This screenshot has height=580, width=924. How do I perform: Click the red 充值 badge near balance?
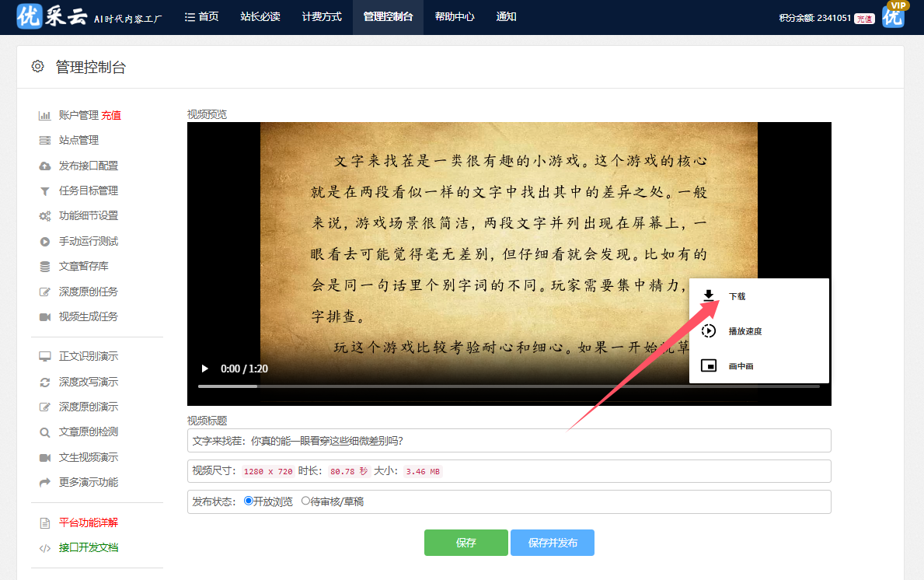pyautogui.click(x=864, y=19)
